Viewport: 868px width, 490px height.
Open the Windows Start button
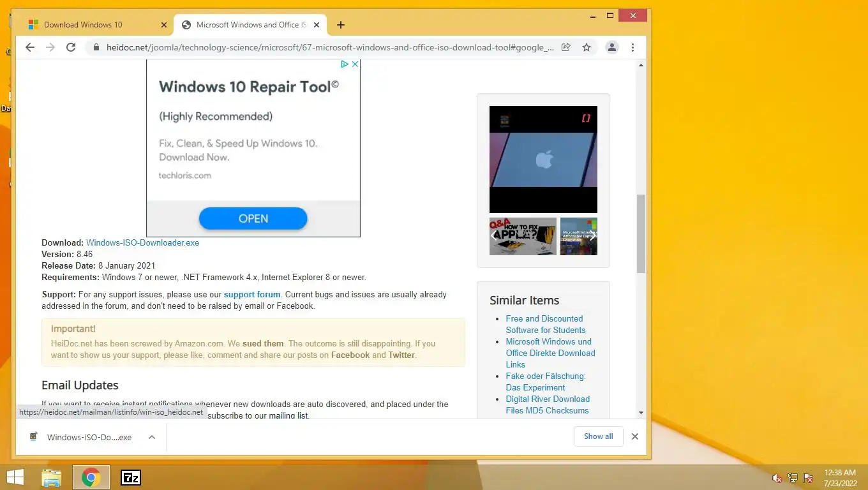point(15,477)
